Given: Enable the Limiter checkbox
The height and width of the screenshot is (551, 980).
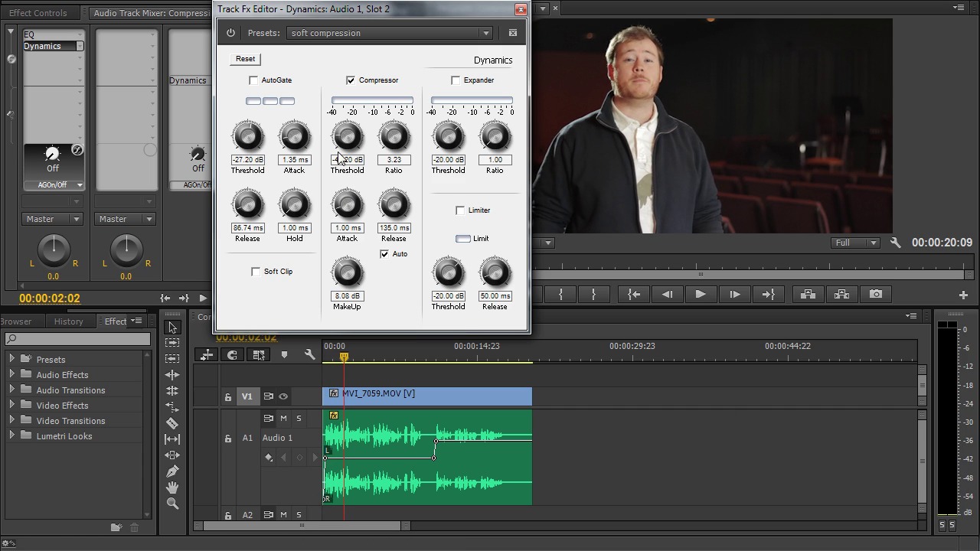Looking at the screenshot, I should pos(460,210).
